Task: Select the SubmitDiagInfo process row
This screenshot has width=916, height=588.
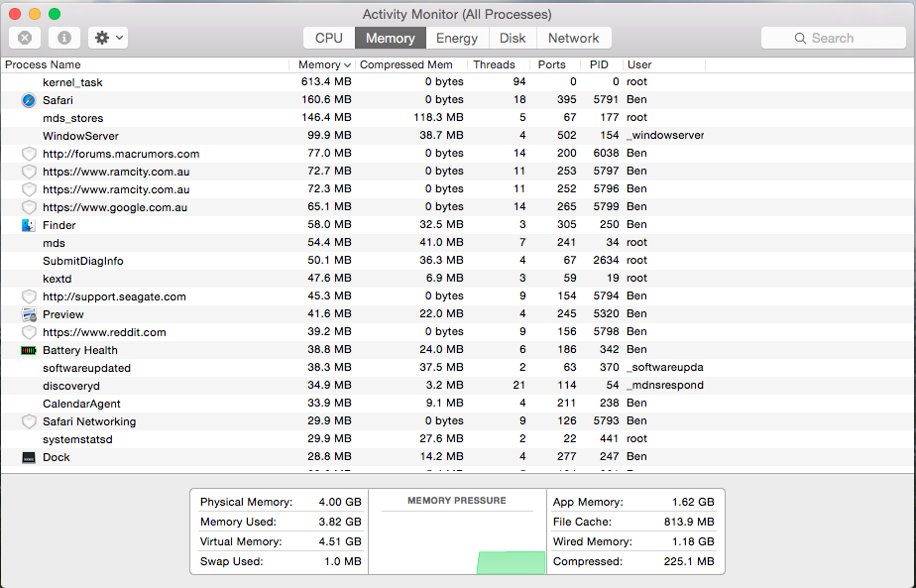Action: coord(458,261)
